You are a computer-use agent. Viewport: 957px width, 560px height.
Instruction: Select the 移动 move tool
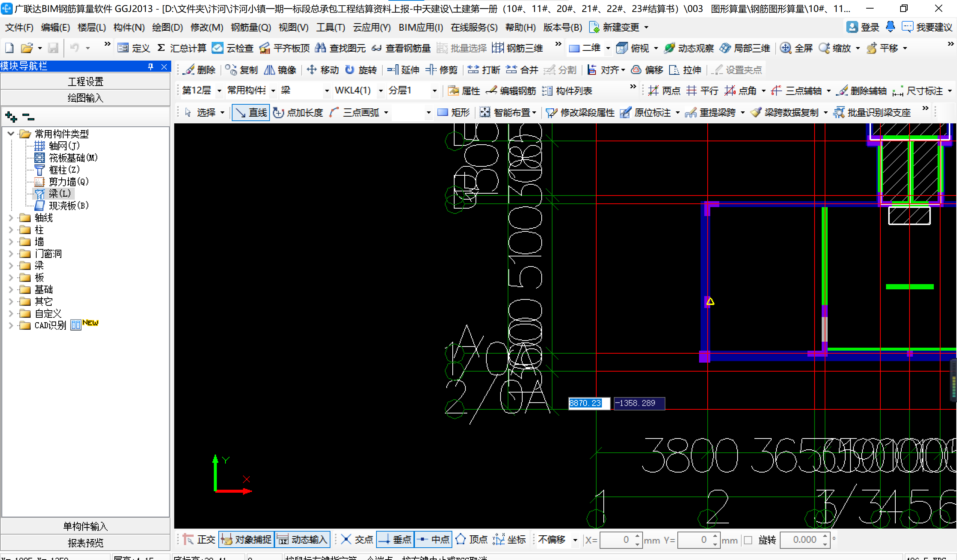[322, 70]
